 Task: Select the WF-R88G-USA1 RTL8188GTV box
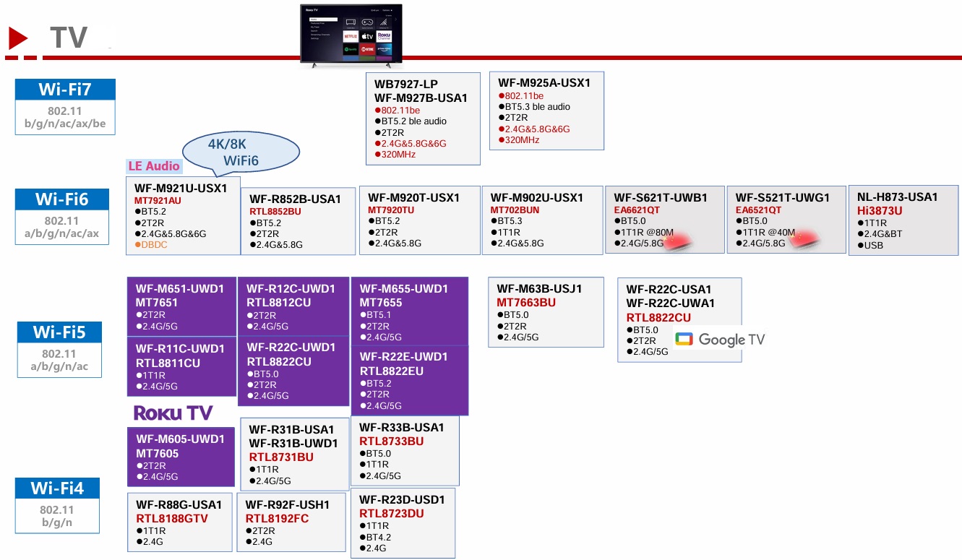tap(180, 522)
